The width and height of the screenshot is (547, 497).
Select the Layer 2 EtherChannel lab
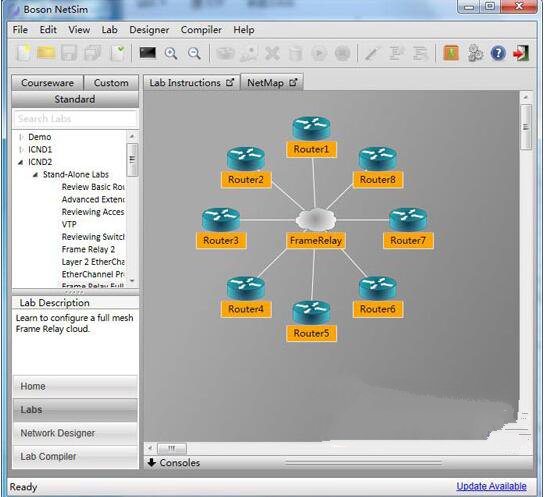[93, 262]
